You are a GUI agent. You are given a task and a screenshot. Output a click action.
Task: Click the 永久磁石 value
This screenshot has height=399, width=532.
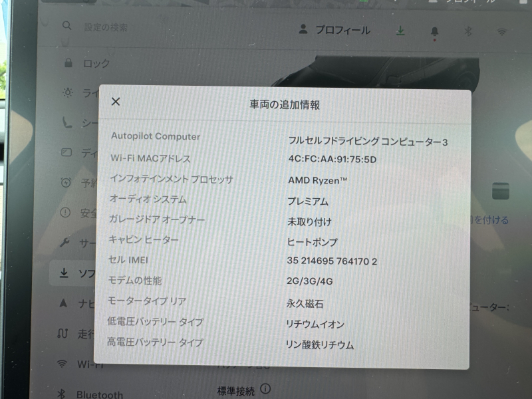305,303
